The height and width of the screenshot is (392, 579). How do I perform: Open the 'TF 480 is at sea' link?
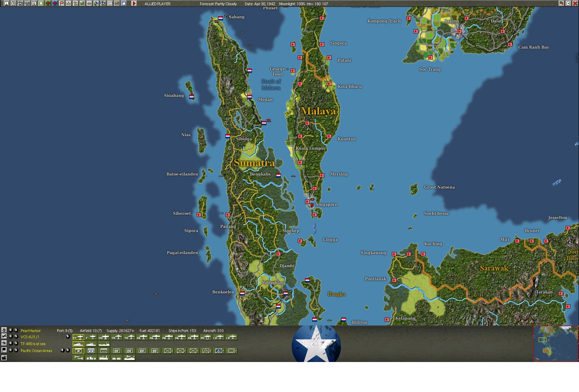click(x=33, y=344)
